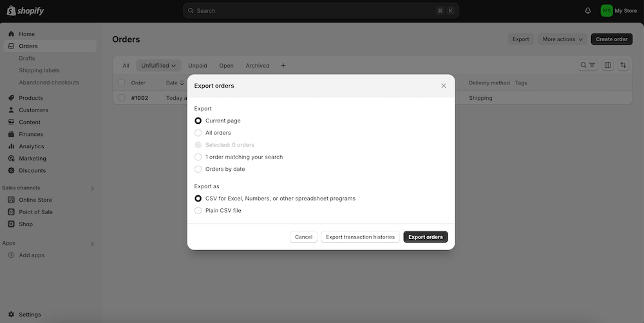The image size is (644, 323).
Task: Choose Plain CSV file format
Action: click(x=198, y=210)
